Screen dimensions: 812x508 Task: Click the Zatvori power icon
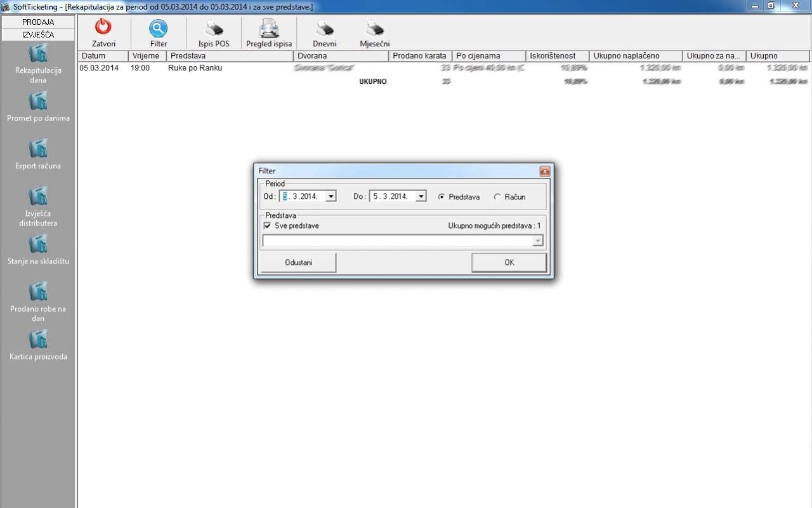103,29
